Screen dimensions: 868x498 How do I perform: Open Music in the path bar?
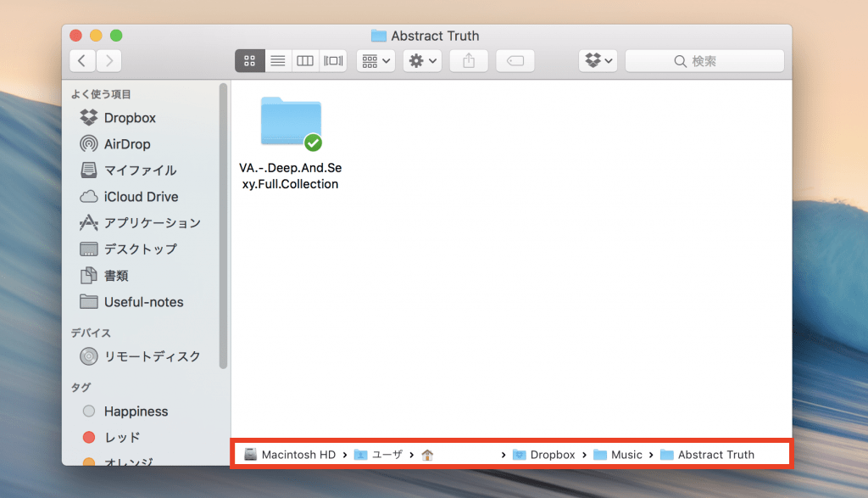(x=626, y=454)
